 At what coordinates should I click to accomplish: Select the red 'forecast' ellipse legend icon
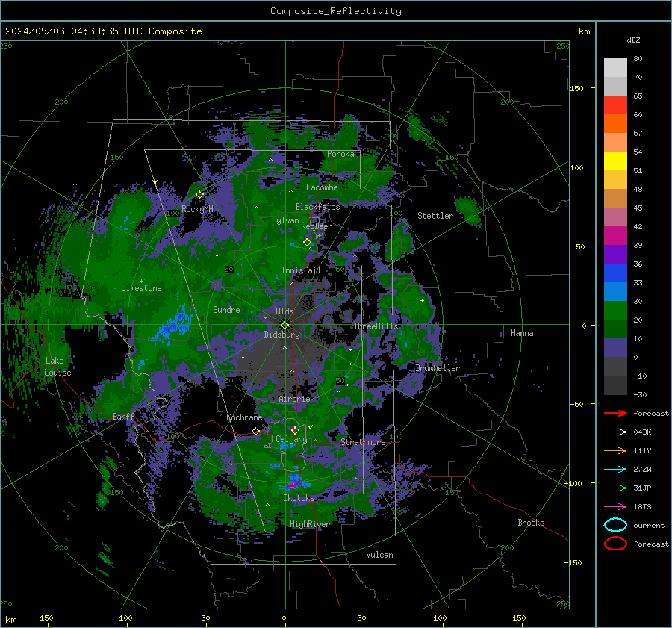[x=615, y=544]
